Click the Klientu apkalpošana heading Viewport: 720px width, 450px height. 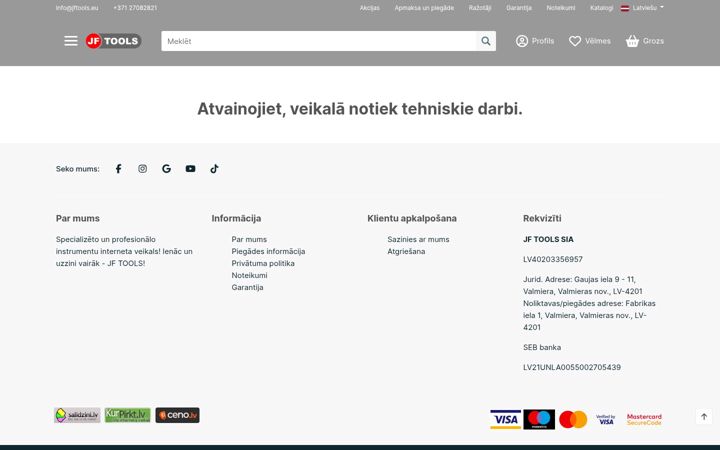pyautogui.click(x=412, y=218)
